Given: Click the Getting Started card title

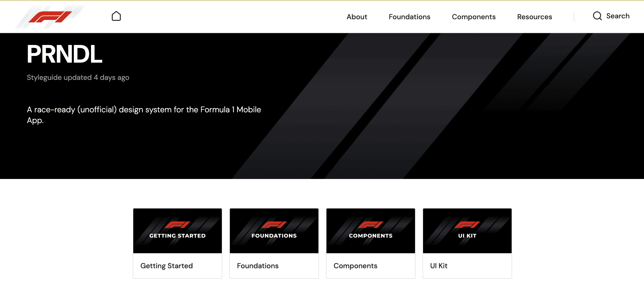Looking at the screenshot, I should point(167,266).
